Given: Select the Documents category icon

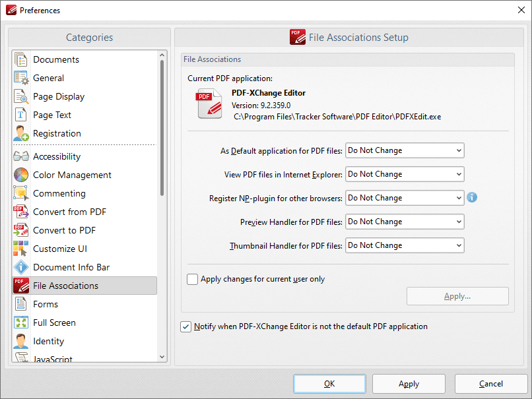Looking at the screenshot, I should (x=22, y=59).
